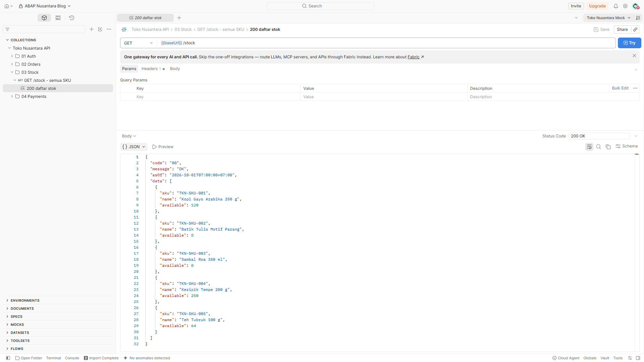This screenshot has width=644, height=362.
Task: Create new collection with plus icon
Action: pos(92,29)
